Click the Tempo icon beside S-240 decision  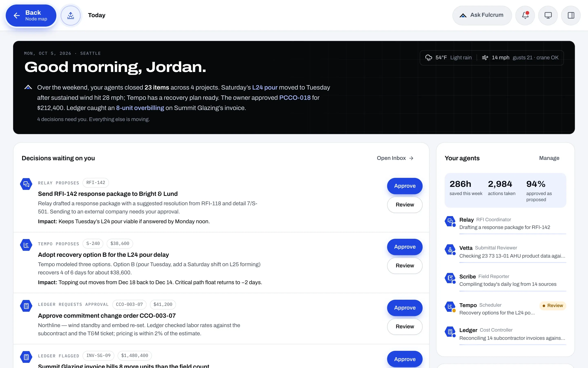[26, 245]
